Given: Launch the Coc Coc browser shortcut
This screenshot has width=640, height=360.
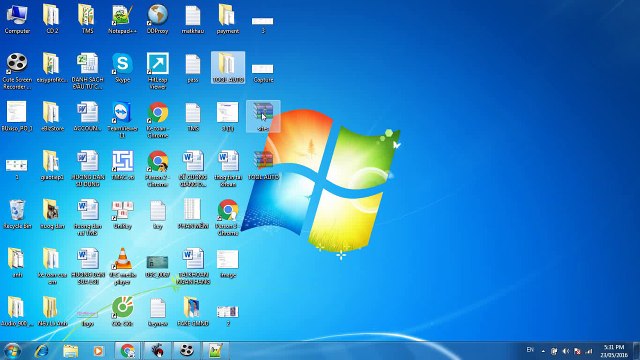Looking at the screenshot, I should click(x=122, y=312).
